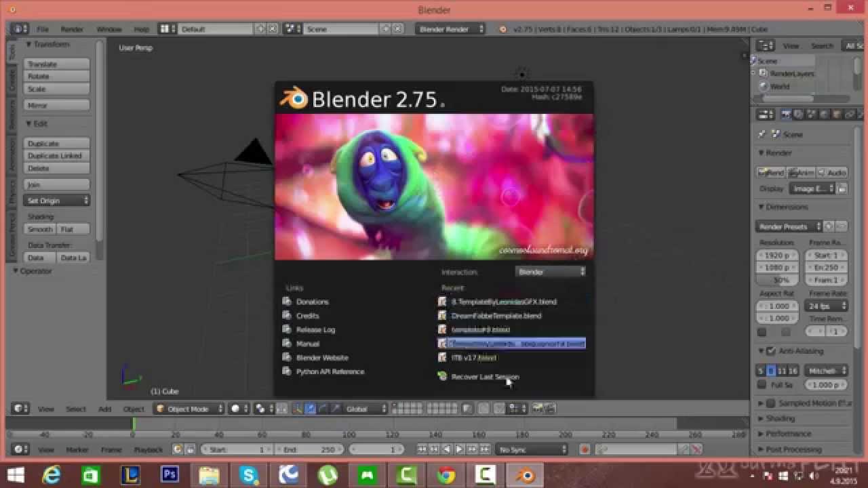Add a new screen layout with plus icon
Viewport: 868px width, 488px height.
click(260, 29)
